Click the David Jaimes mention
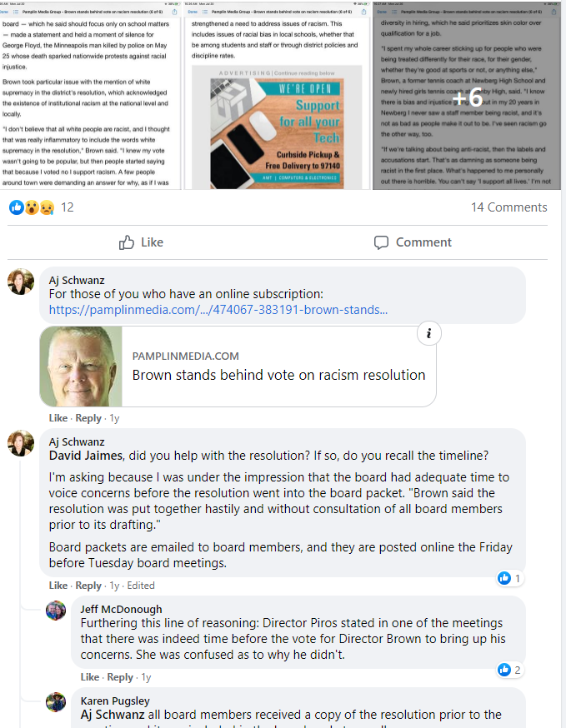566x728 pixels. (86, 456)
